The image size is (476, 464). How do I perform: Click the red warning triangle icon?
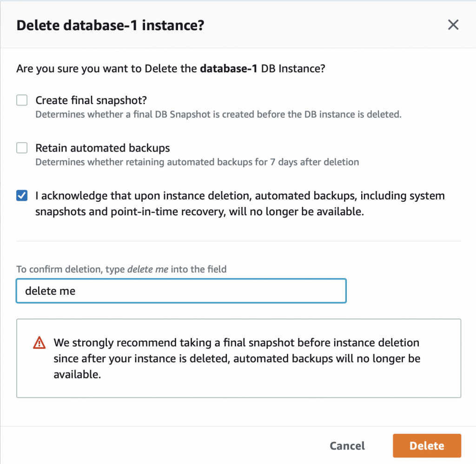(39, 343)
